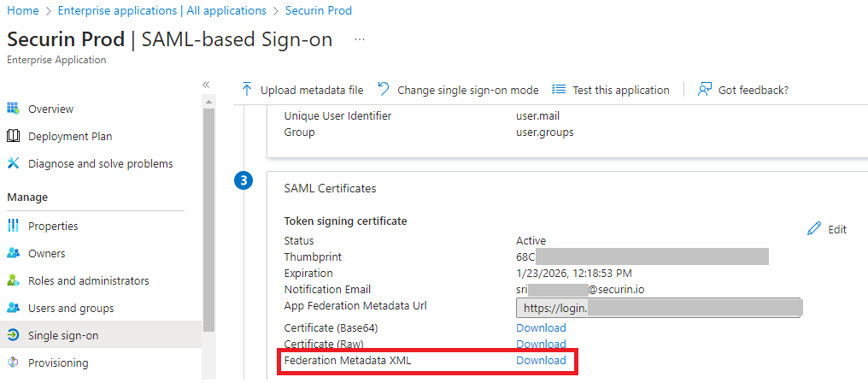Click the undo arrow icon for changing sign-on mode
Viewport: 868px width, 383px height.
(x=384, y=89)
